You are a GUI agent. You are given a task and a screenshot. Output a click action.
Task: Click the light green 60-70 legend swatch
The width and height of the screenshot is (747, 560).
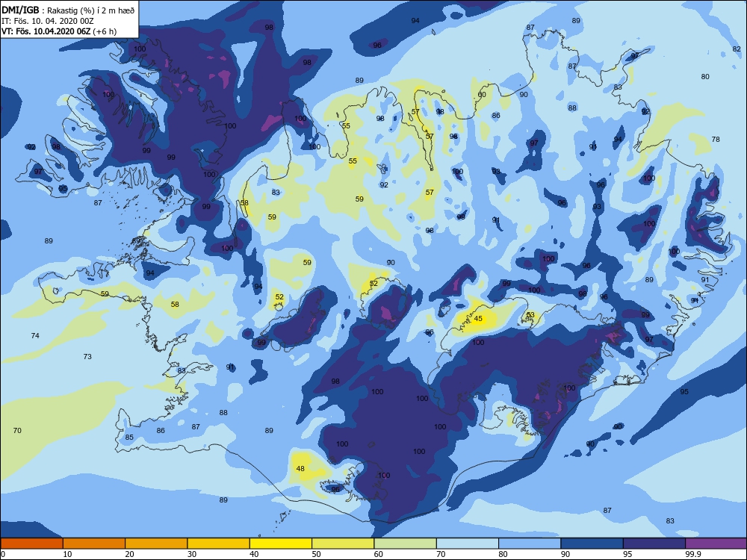tap(406, 544)
